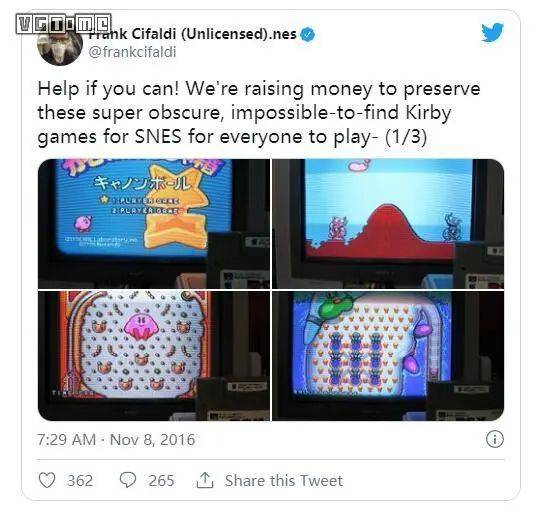Click the Twitter bird logo
The width and height of the screenshot is (540, 518).
point(492,32)
